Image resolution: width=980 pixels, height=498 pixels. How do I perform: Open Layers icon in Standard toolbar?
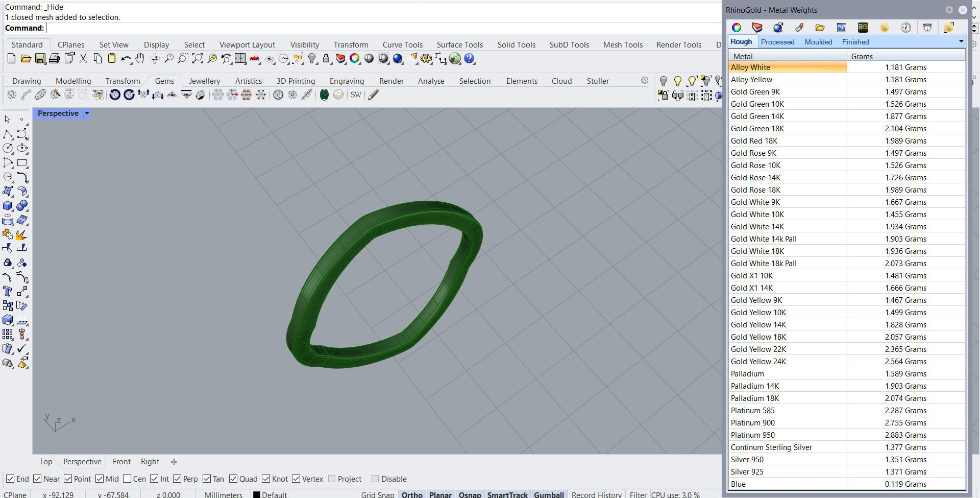pos(340,59)
